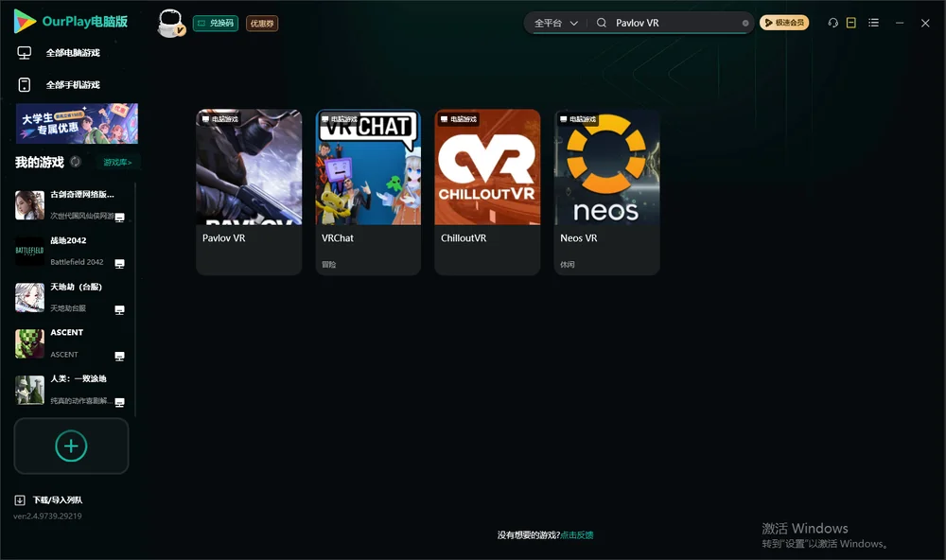The image size is (946, 560).
Task: Open the list menu icon
Action: [873, 23]
